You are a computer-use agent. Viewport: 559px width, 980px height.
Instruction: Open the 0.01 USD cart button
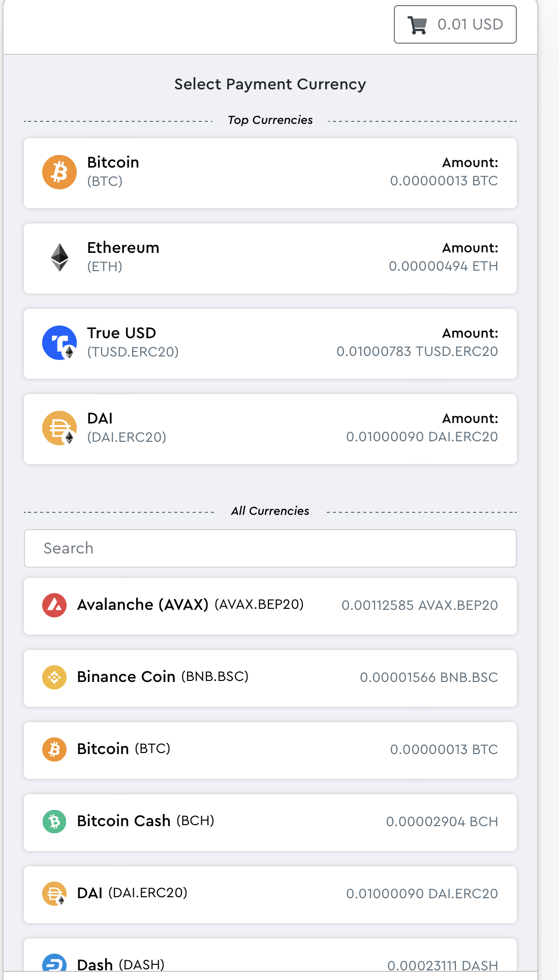click(455, 24)
